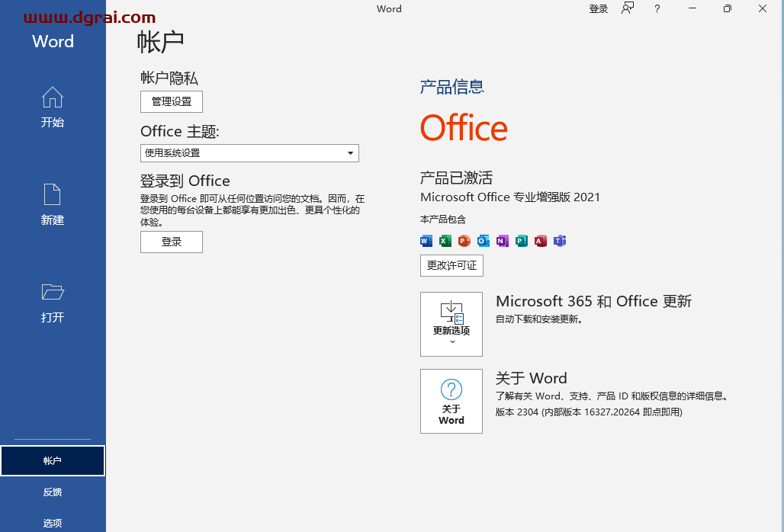This screenshot has width=784, height=532.
Task: Click the 本产品包含 label
Action: pos(443,220)
